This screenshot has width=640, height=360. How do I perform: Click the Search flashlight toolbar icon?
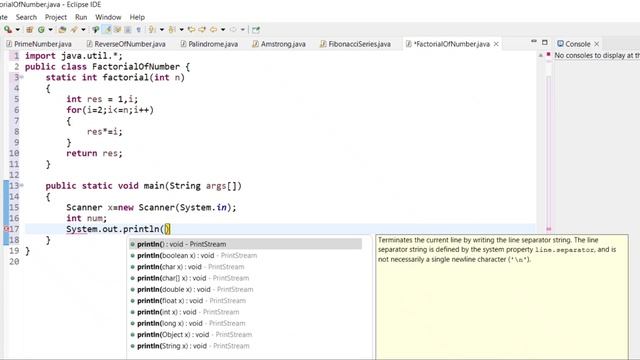(74, 29)
